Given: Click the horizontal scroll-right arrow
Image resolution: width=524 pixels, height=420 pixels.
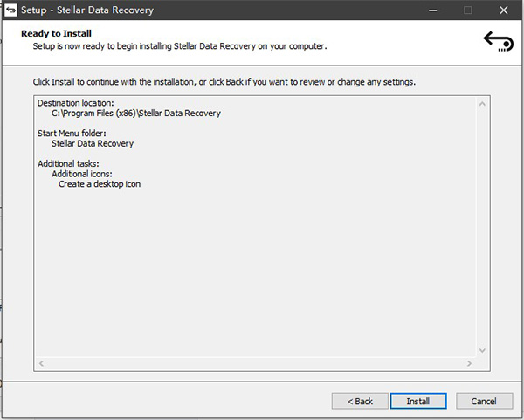Looking at the screenshot, I should click(469, 363).
